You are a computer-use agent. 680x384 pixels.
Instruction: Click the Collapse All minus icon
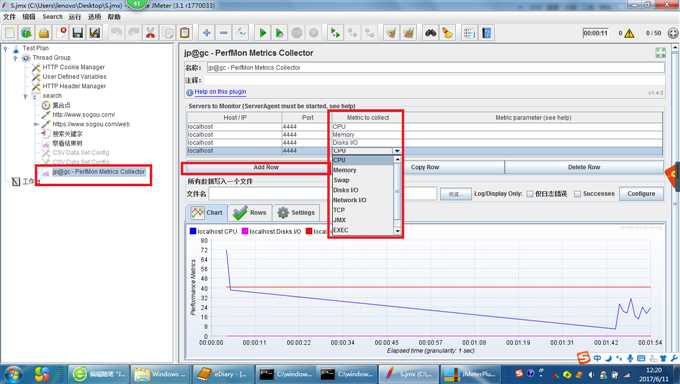[223, 33]
